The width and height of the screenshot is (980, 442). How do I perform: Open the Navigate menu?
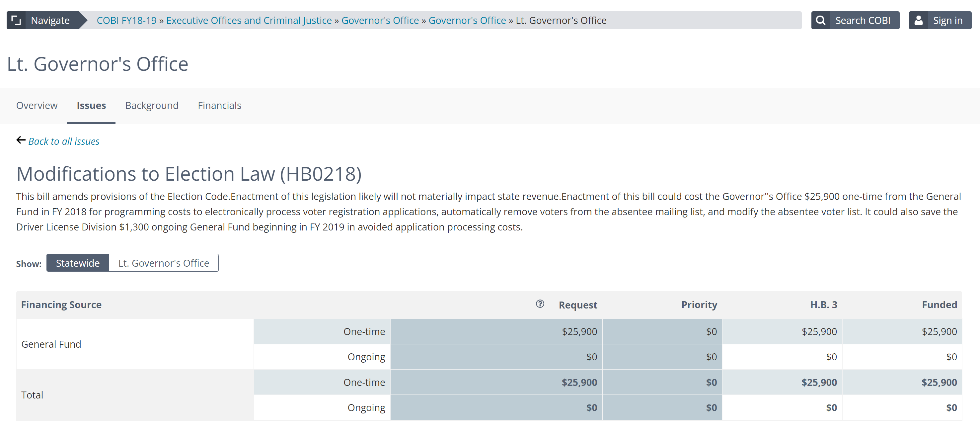[x=50, y=20]
